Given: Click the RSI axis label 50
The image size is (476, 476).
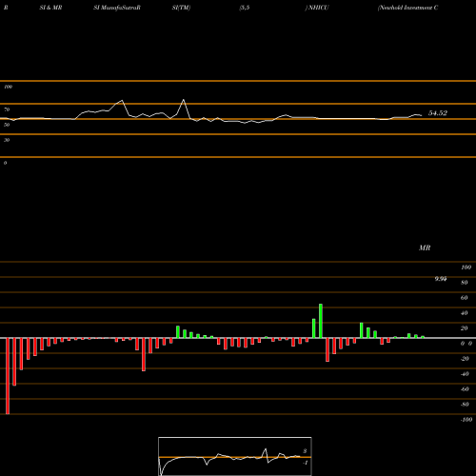Looking at the screenshot, I should pos(7,125).
